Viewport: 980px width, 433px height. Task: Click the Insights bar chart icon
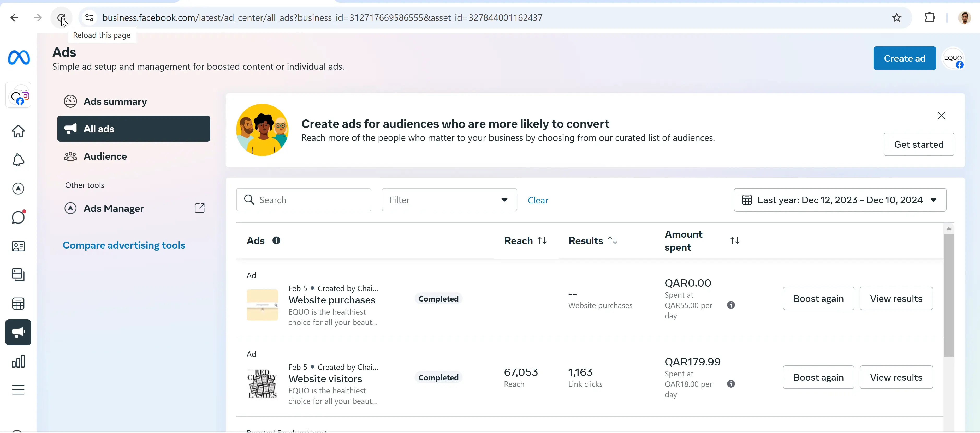coord(18,361)
